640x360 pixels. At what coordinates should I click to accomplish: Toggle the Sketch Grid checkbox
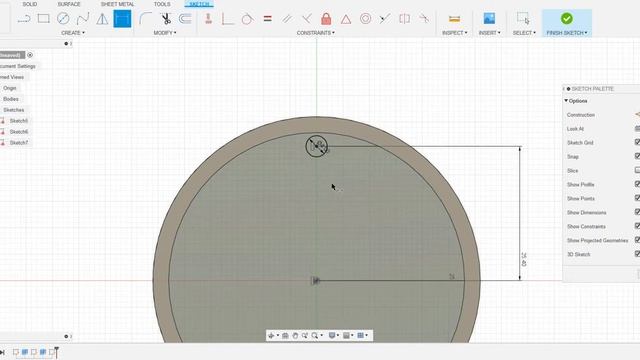click(x=637, y=142)
